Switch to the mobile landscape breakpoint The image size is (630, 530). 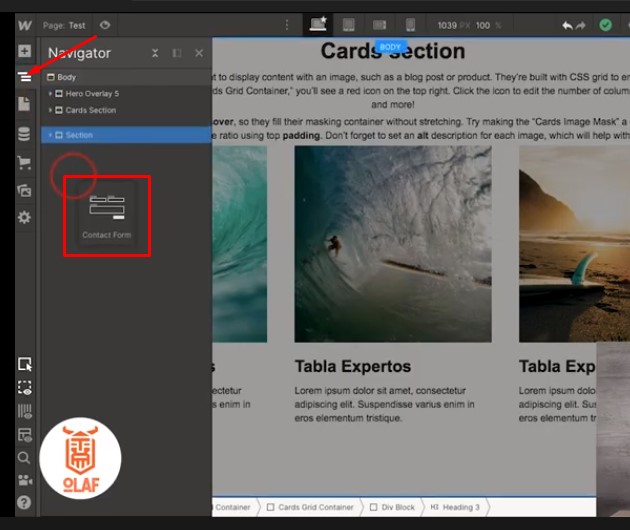(x=379, y=25)
